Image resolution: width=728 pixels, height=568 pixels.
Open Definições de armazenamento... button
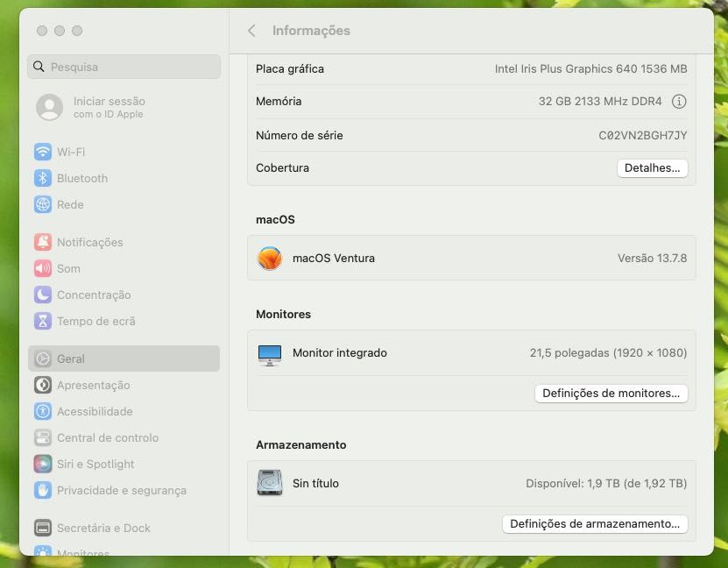595,524
